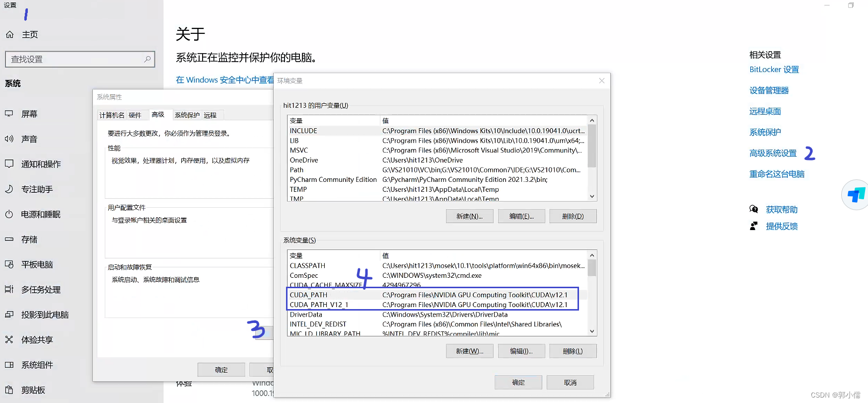Open the Home (主页) icon in Settings
Screen dimensions: 868x403
(9, 35)
